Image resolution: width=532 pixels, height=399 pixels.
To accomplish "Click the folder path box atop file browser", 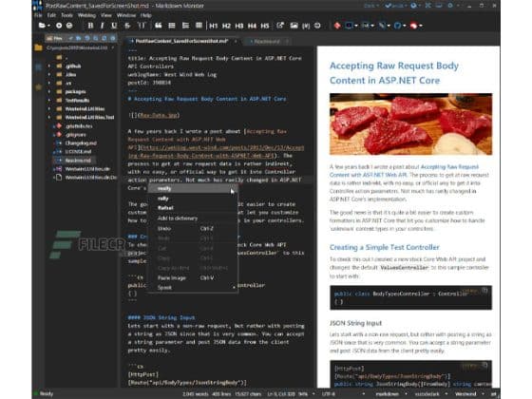I will point(79,47).
